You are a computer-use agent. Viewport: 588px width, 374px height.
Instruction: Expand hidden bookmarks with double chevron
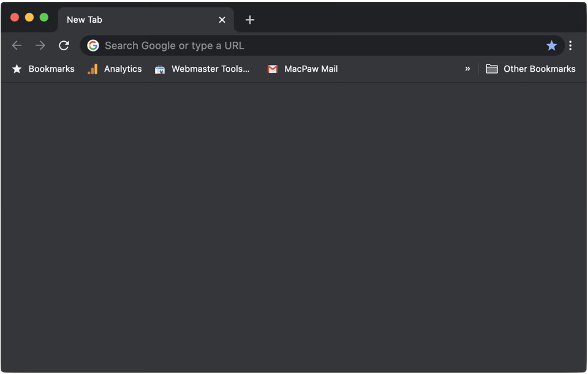pos(467,69)
